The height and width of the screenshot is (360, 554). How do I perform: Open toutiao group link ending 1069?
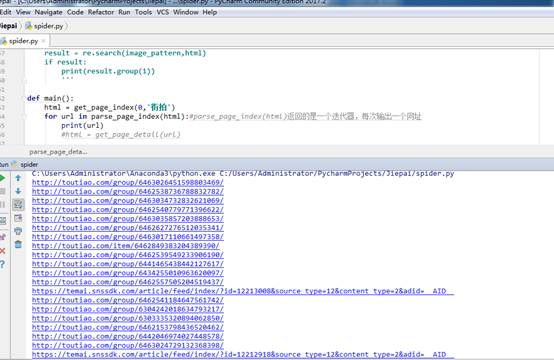(x=128, y=201)
